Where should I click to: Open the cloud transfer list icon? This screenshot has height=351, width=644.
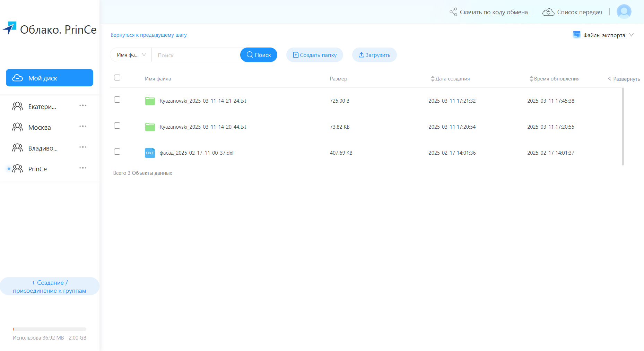pyautogui.click(x=548, y=12)
